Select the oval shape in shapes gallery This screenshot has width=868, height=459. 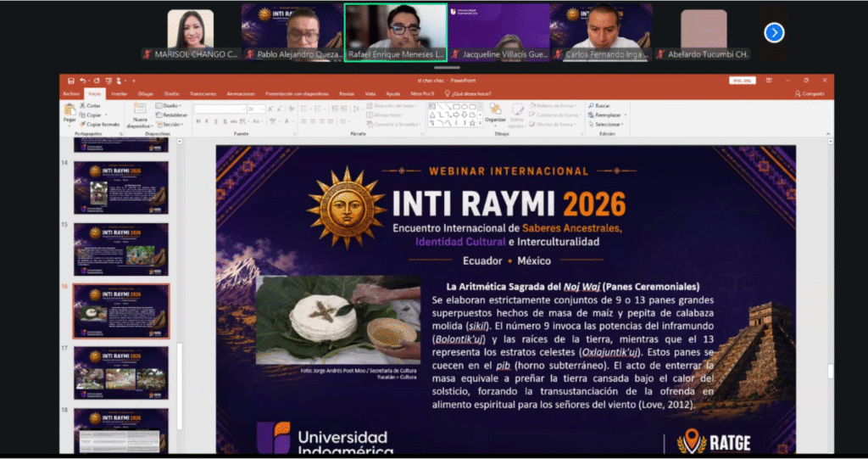point(465,106)
